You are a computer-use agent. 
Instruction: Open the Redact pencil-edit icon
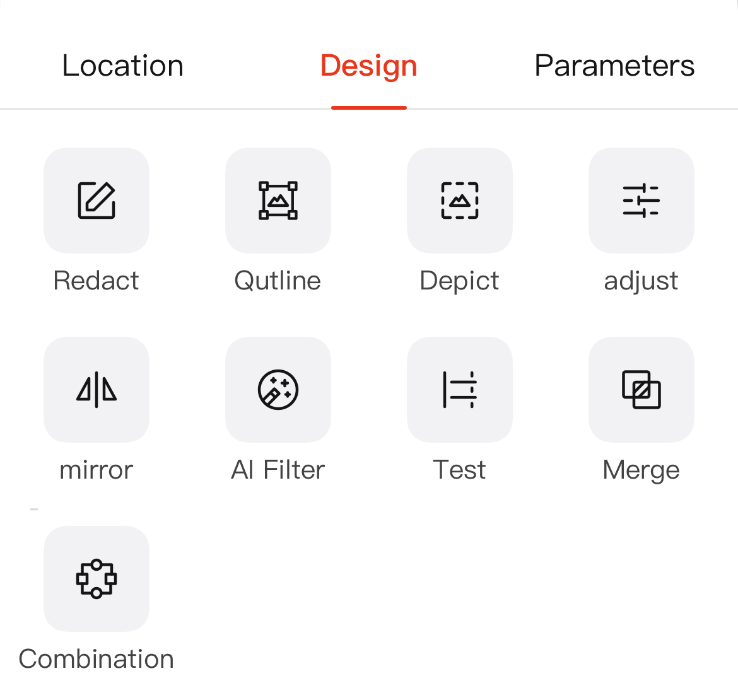[x=97, y=201]
